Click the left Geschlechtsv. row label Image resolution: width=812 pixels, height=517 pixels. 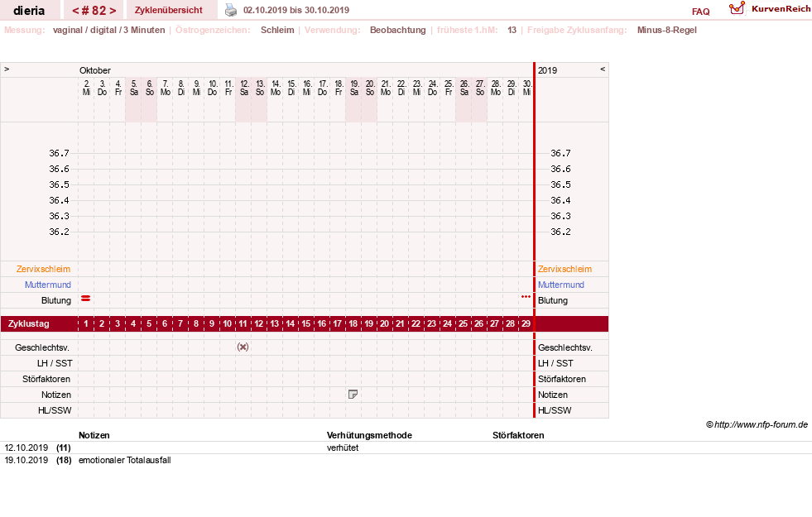coord(42,347)
